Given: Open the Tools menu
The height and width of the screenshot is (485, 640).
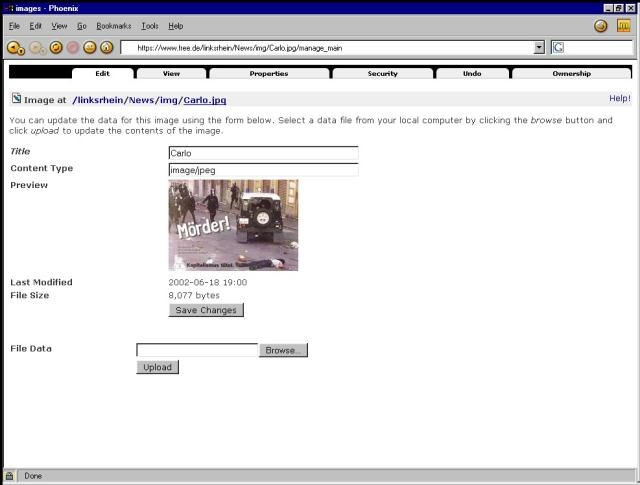Looking at the screenshot, I should click(150, 25).
